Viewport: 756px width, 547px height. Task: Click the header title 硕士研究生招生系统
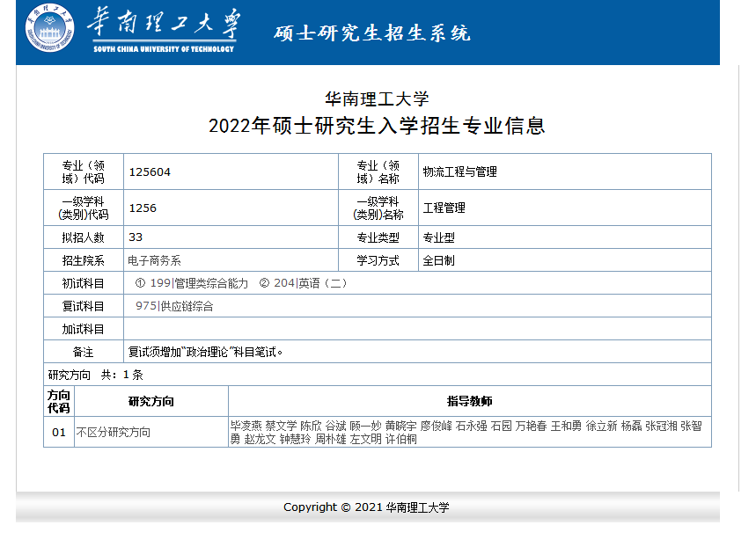pyautogui.click(x=372, y=33)
